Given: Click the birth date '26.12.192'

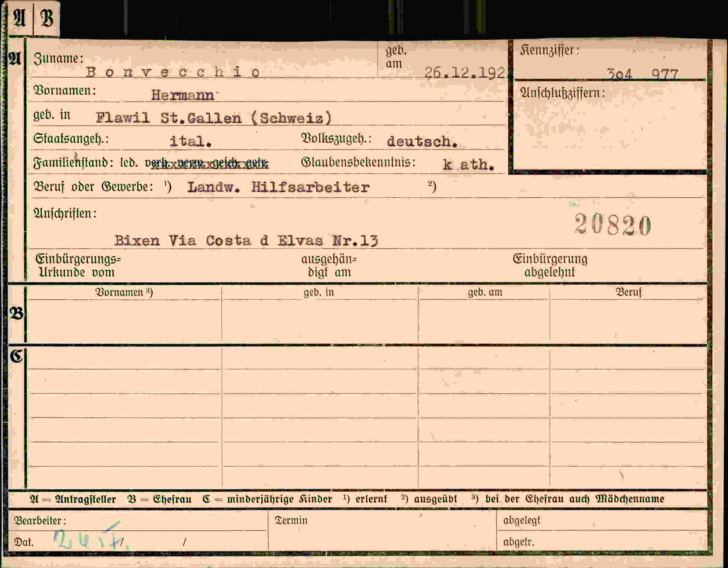Looking at the screenshot, I should 465,72.
